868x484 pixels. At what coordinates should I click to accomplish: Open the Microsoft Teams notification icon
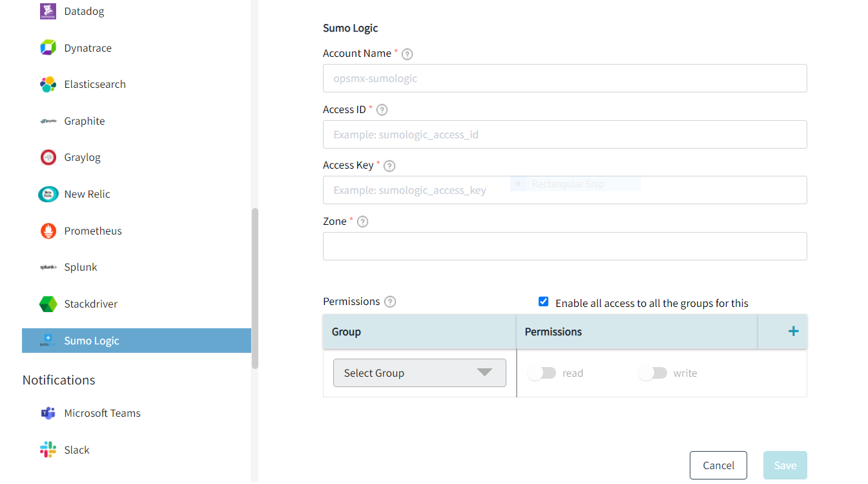[x=47, y=413]
